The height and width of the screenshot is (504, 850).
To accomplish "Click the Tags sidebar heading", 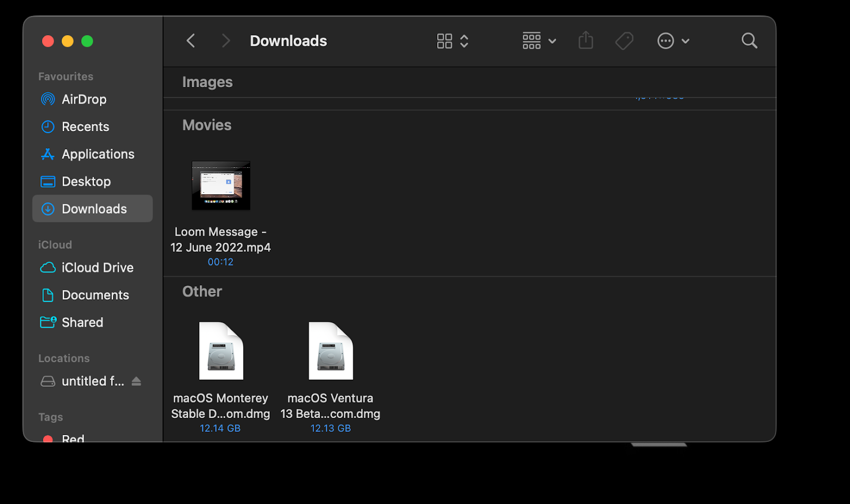I will point(50,417).
